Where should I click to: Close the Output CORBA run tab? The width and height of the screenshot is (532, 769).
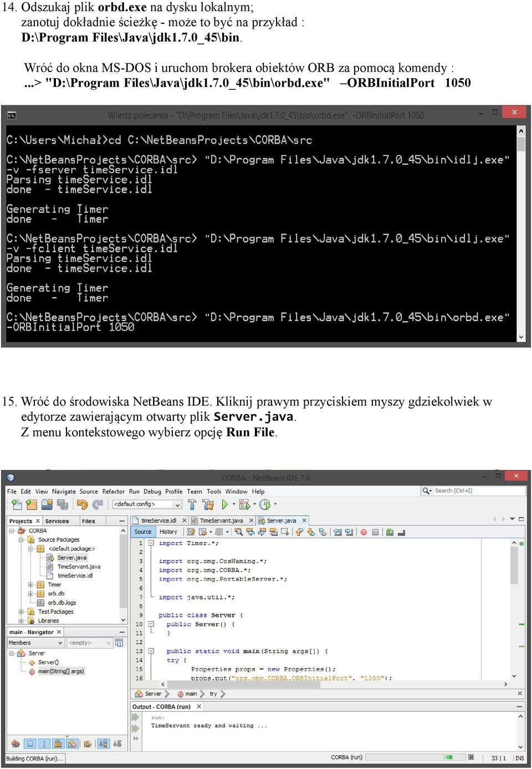tap(198, 706)
